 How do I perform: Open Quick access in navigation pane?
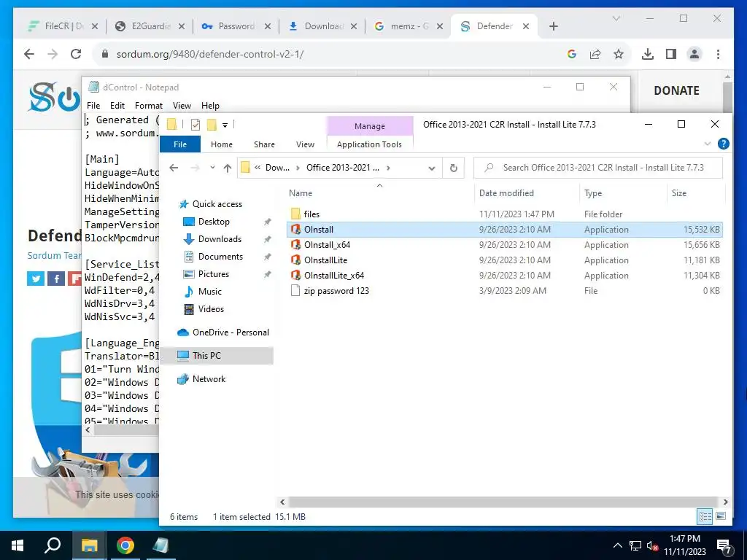[x=217, y=204]
